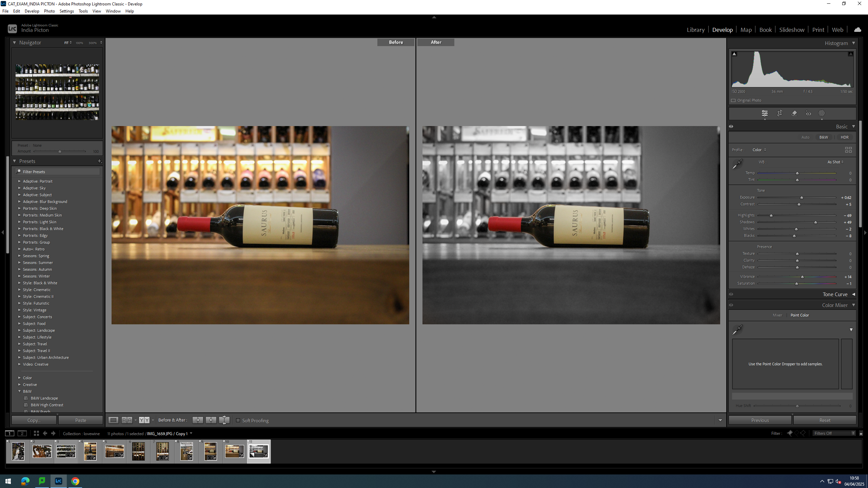The height and width of the screenshot is (488, 868).
Task: Open the Settings menu
Action: [x=66, y=11]
